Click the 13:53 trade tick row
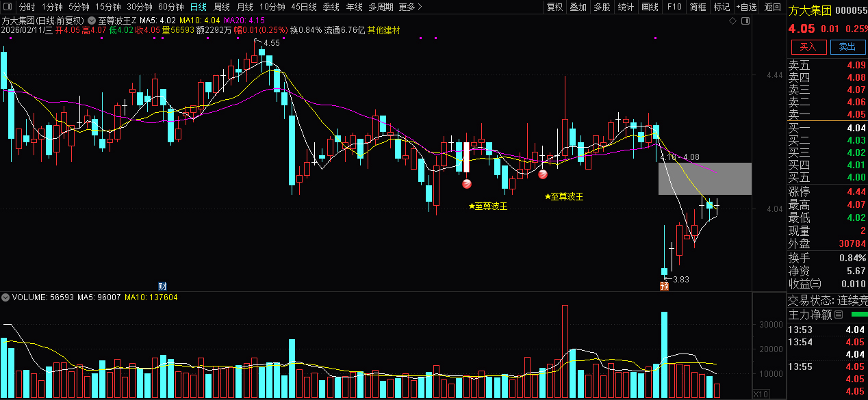868x400 pixels. pyautogui.click(x=827, y=330)
